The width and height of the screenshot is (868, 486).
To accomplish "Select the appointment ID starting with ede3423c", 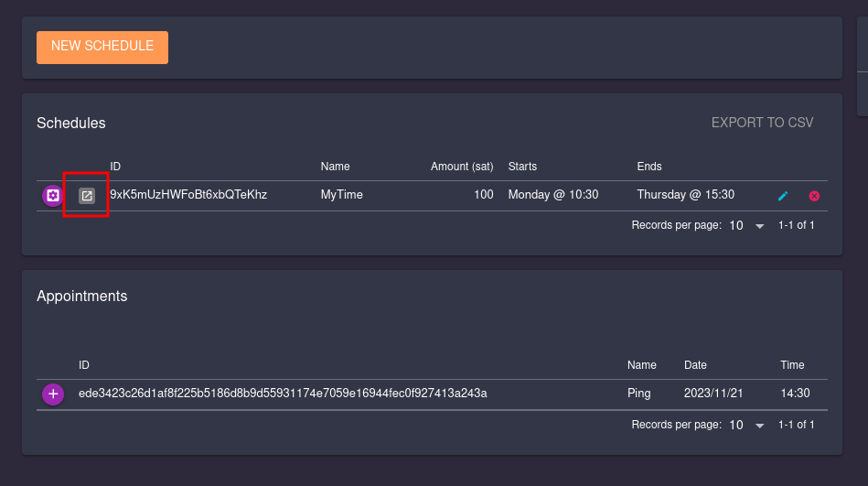I will click(283, 394).
